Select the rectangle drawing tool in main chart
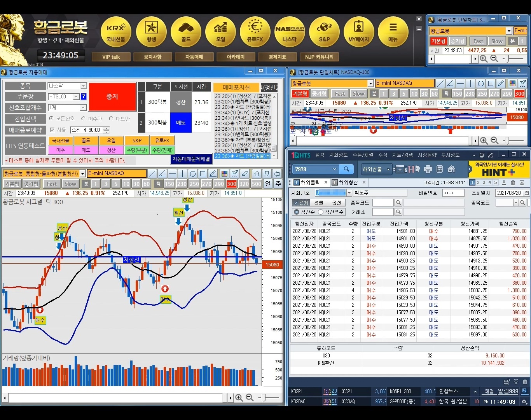This screenshot has height=420, width=531. [x=203, y=173]
